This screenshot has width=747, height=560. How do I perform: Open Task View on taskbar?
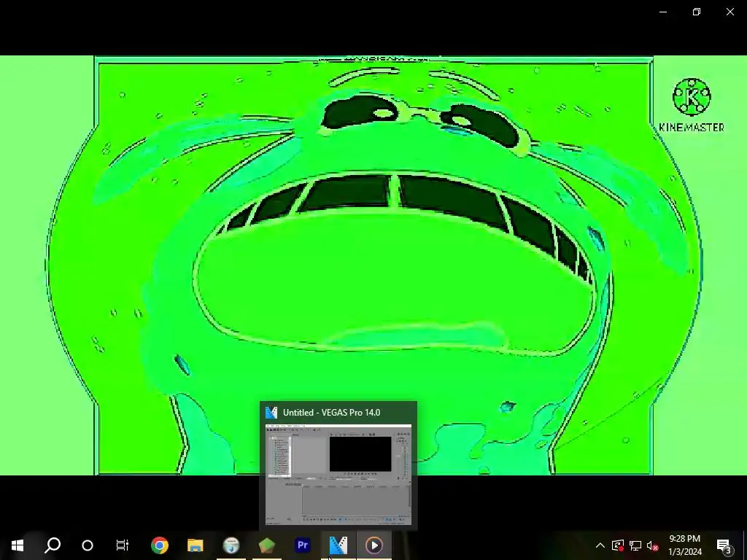point(123,545)
